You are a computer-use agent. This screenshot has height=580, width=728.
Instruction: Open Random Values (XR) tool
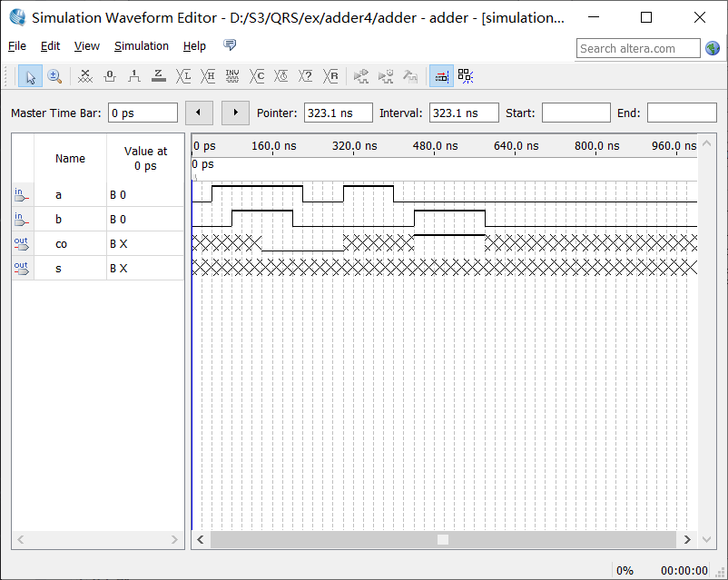[x=330, y=76]
